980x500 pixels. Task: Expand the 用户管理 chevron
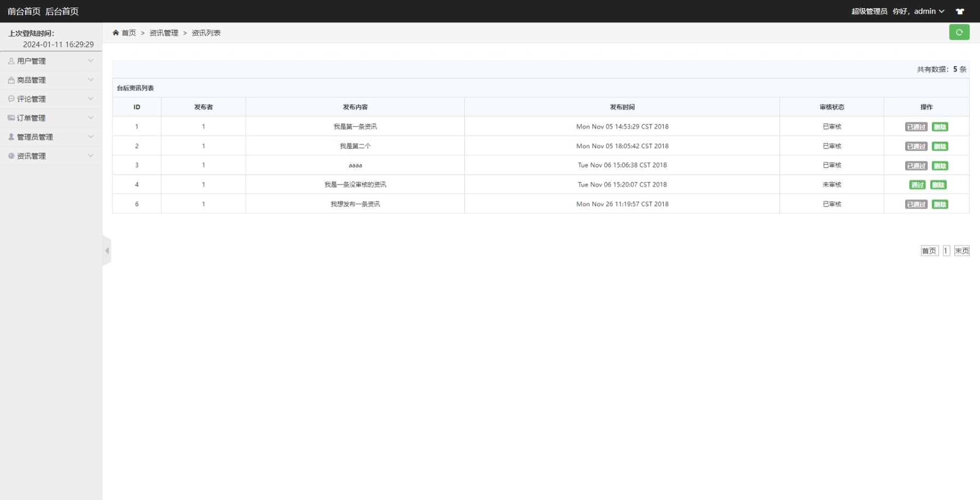click(x=91, y=61)
